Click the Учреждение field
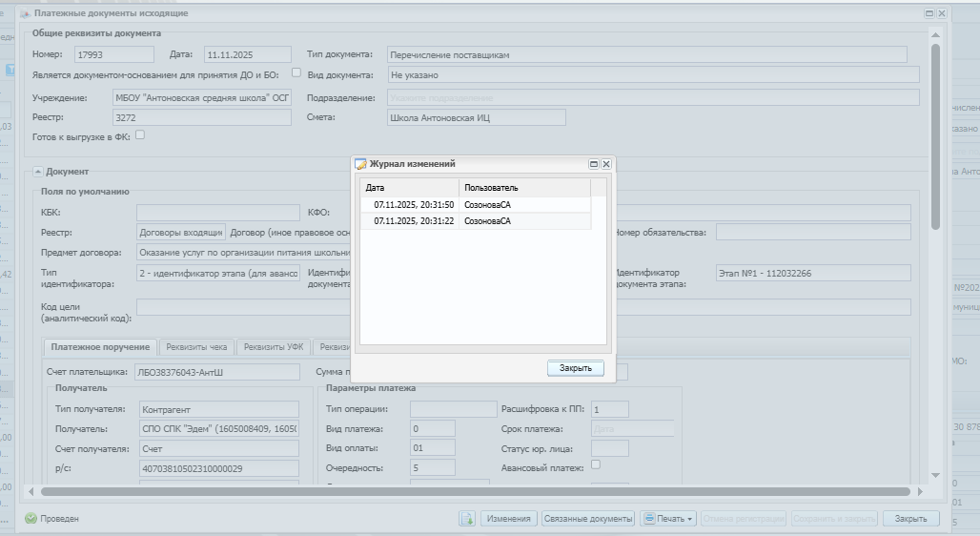 202,97
